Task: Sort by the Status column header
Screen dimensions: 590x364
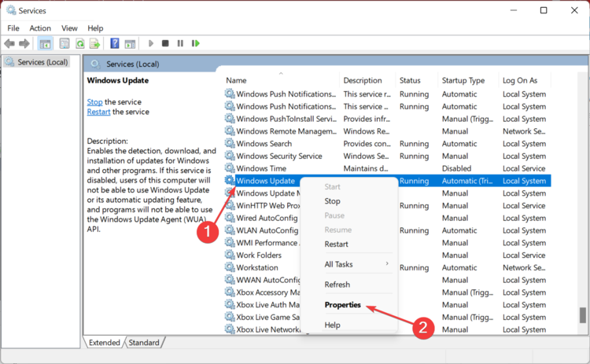Action: click(416, 80)
